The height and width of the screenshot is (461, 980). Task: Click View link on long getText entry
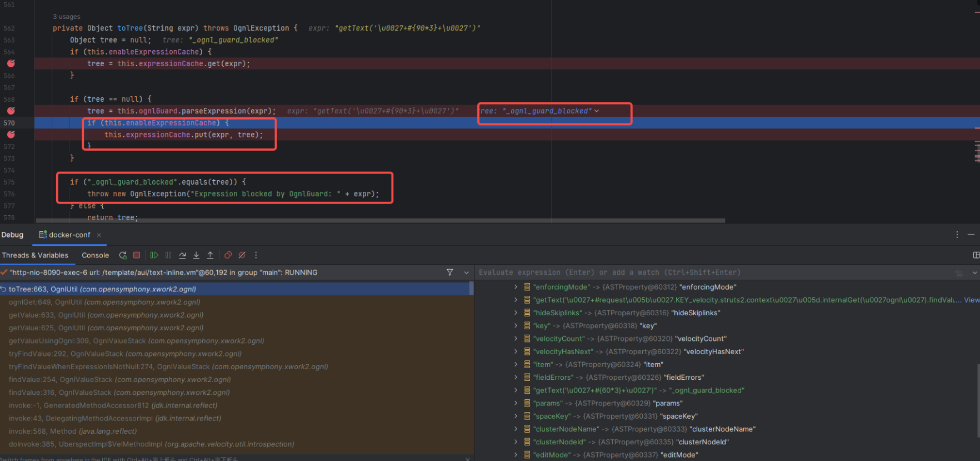[x=972, y=300]
